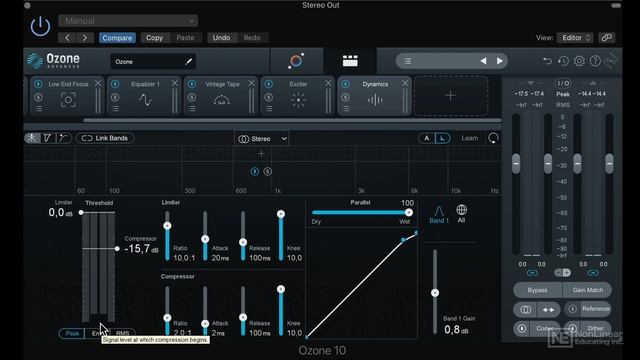The width and height of the screenshot is (640, 360).
Task: Click the Bypass button
Action: (x=538, y=290)
